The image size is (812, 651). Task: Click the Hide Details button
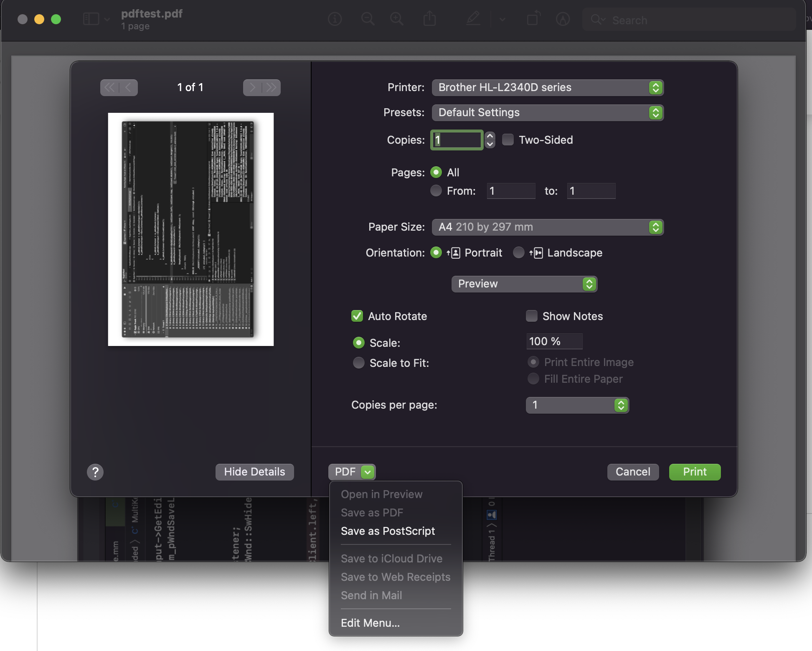point(254,472)
